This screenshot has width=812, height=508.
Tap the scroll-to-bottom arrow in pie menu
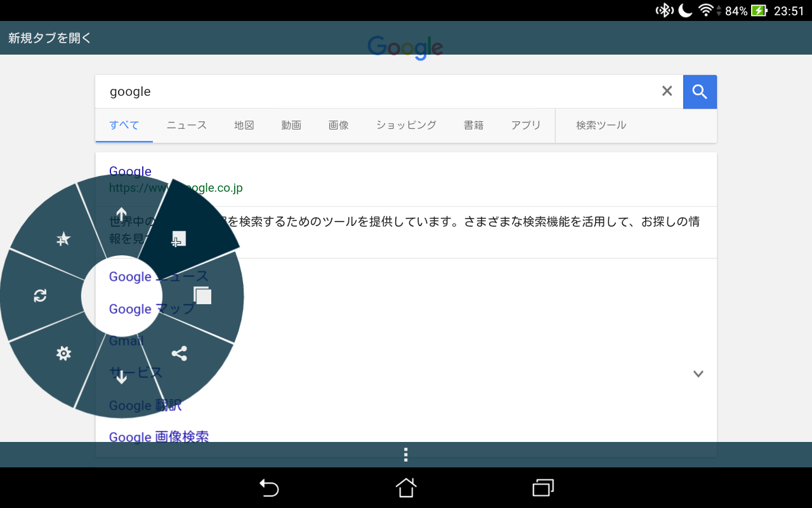[121, 377]
